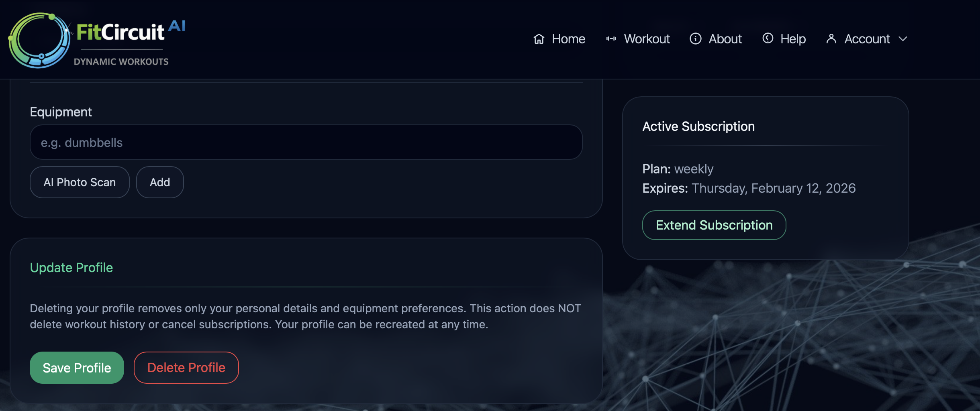Select the Help text in navigation
Viewport: 980px width, 411px height.
pyautogui.click(x=793, y=39)
